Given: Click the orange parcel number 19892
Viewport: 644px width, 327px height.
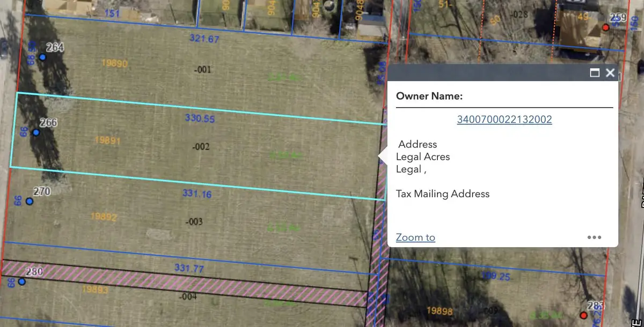Looking at the screenshot, I should tap(104, 217).
